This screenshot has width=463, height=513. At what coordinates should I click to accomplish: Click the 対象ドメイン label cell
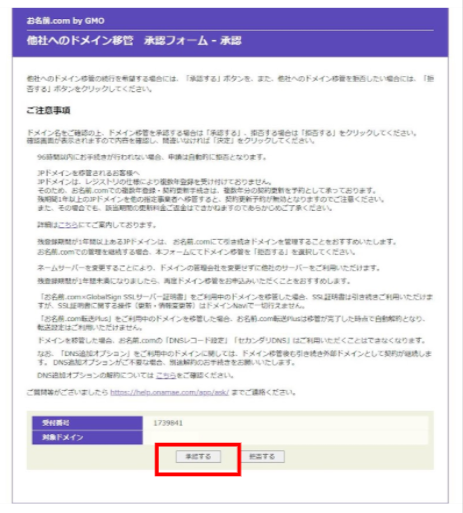coord(87,437)
